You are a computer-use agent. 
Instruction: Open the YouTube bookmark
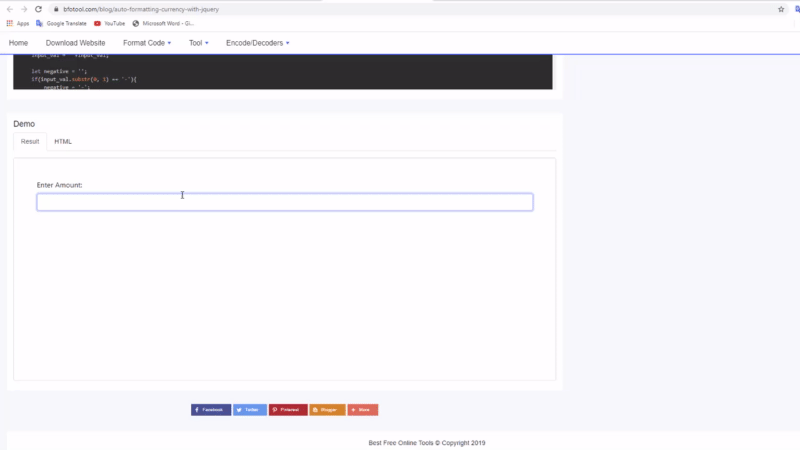coord(110,23)
